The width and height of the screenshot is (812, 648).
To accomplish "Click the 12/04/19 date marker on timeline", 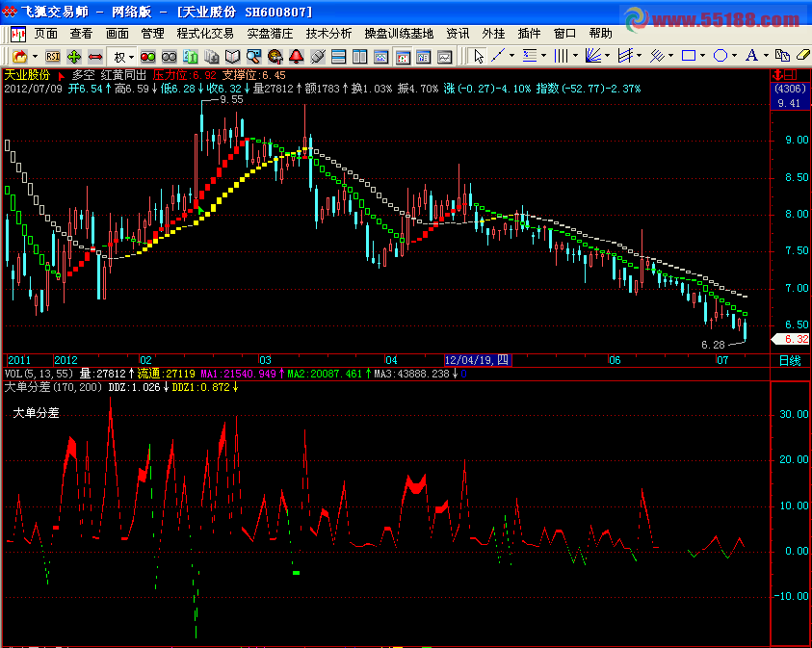I will [x=478, y=360].
